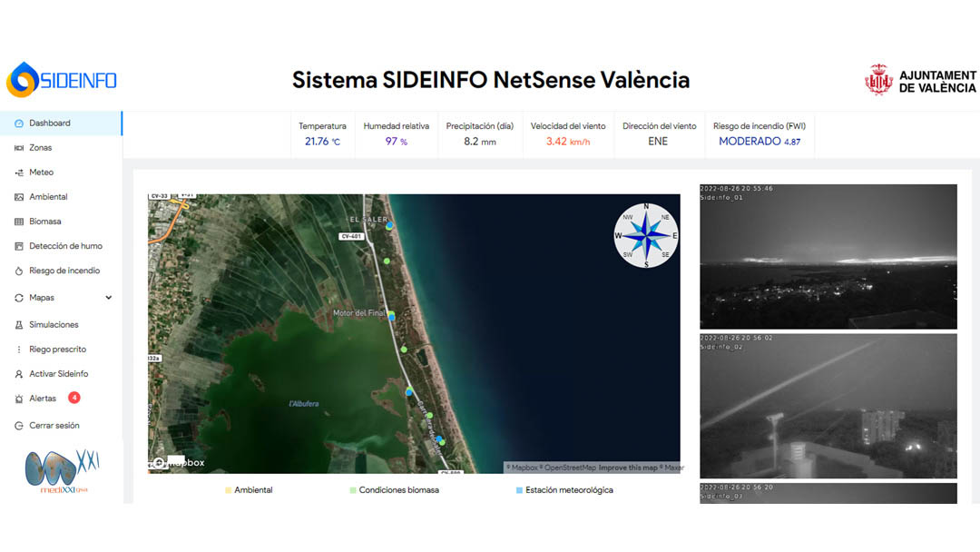Viewport: 980px width, 552px height.
Task: Click the red Alertas badge showing 4
Action: pyautogui.click(x=73, y=398)
